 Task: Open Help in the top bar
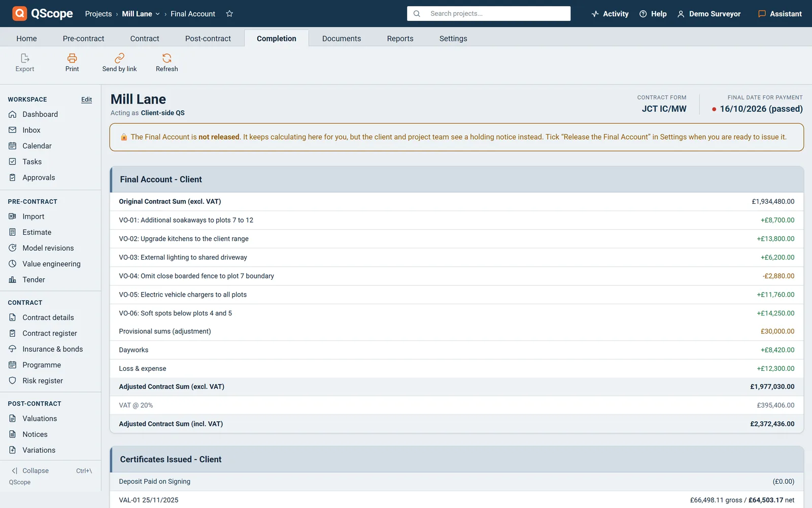click(x=653, y=14)
